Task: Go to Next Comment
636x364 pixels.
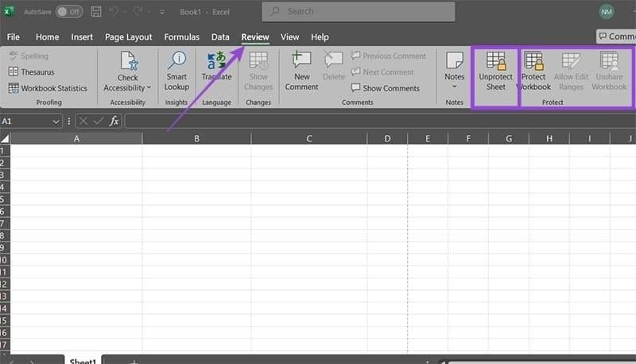Action: (382, 72)
